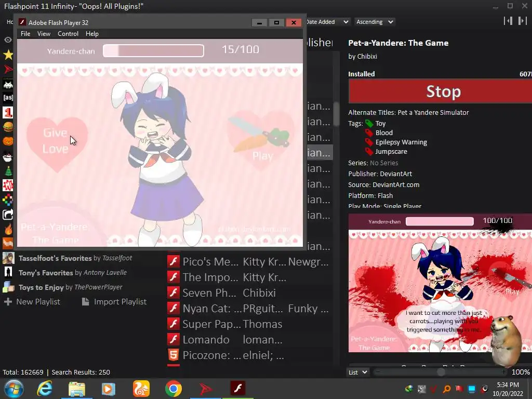
Task: Select the Nyan Cat game row
Action: [249, 309]
